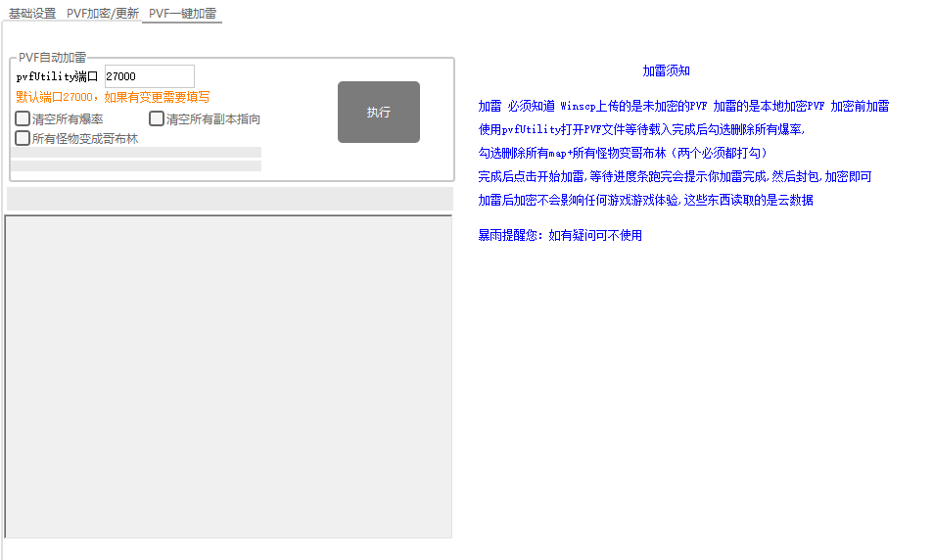Click the 加雷须知 heading
Viewport: 933px width, 560px height.
[x=666, y=71]
